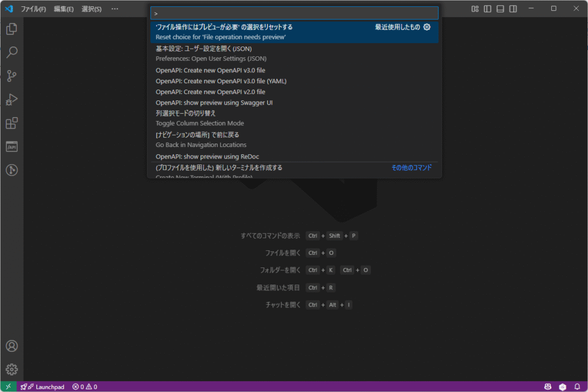Choose OpenAPI: show preview using ReDoc
588x392 pixels.
coord(295,156)
